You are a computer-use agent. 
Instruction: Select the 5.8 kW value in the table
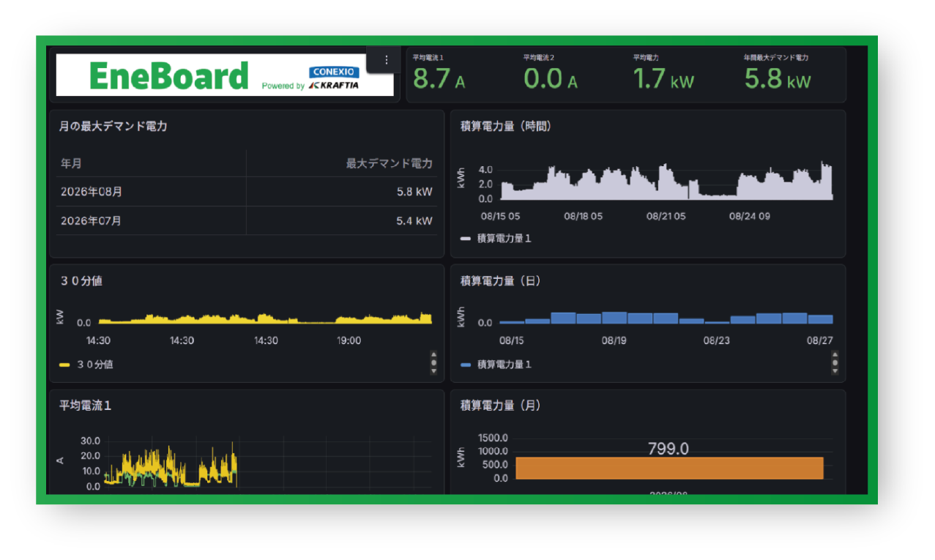[x=414, y=192]
